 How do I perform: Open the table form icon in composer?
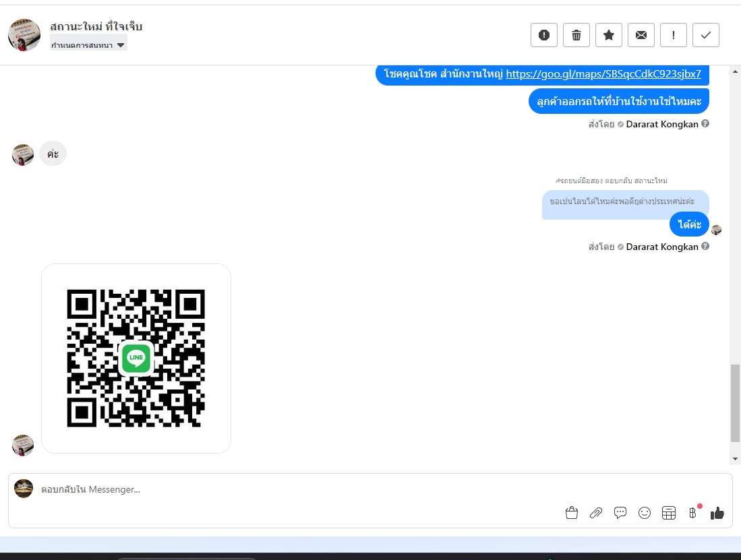click(669, 513)
